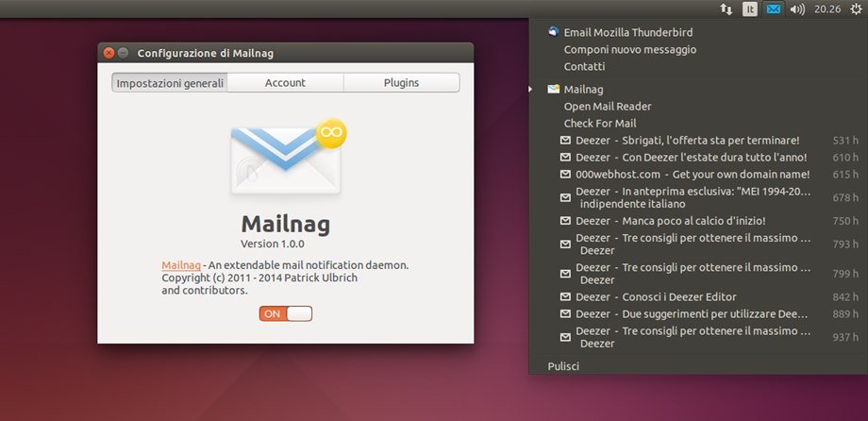Choose Componi nuovo messaggio
This screenshot has height=421, width=868.
tap(629, 49)
